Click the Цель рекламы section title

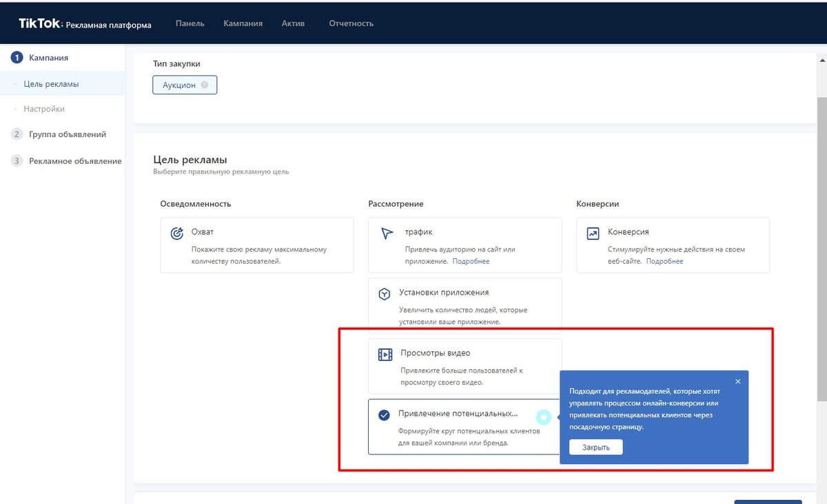click(190, 160)
